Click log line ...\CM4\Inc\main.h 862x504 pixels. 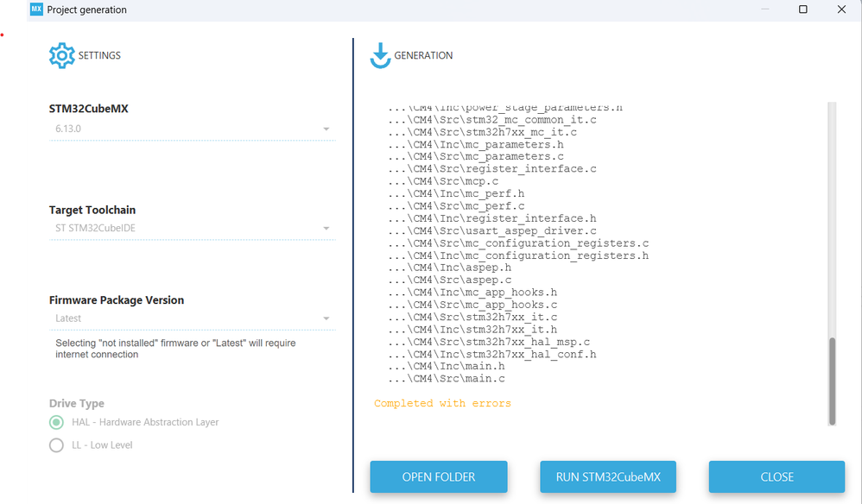[x=447, y=366]
